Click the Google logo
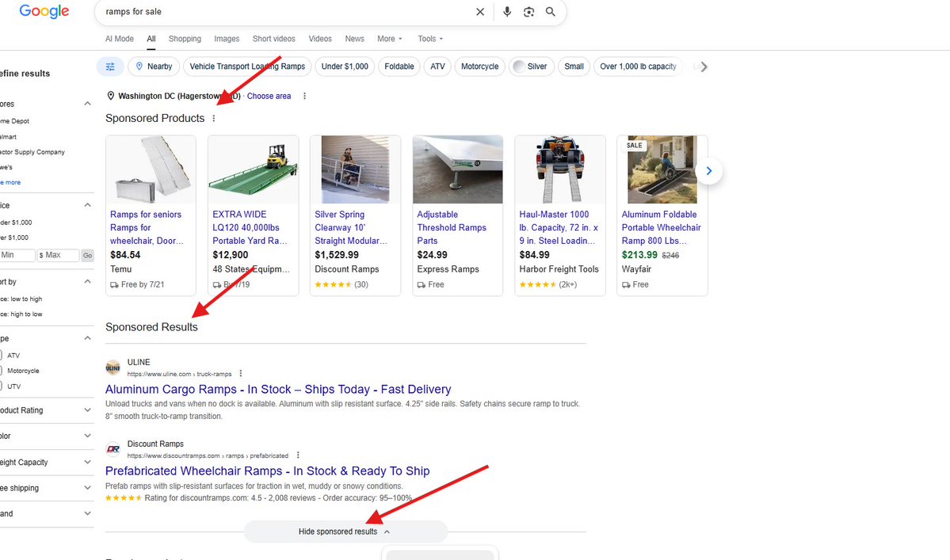The width and height of the screenshot is (950, 560). (44, 11)
